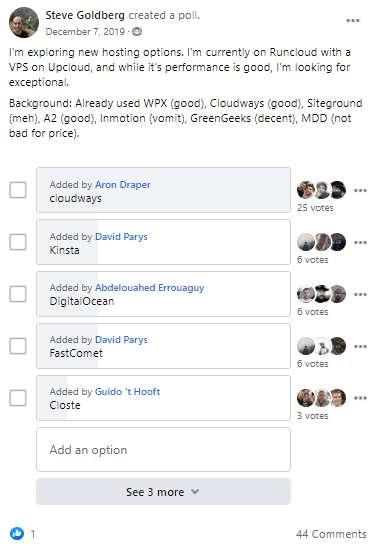
Task: Open three-dot menu for Closte option
Action: [360, 398]
